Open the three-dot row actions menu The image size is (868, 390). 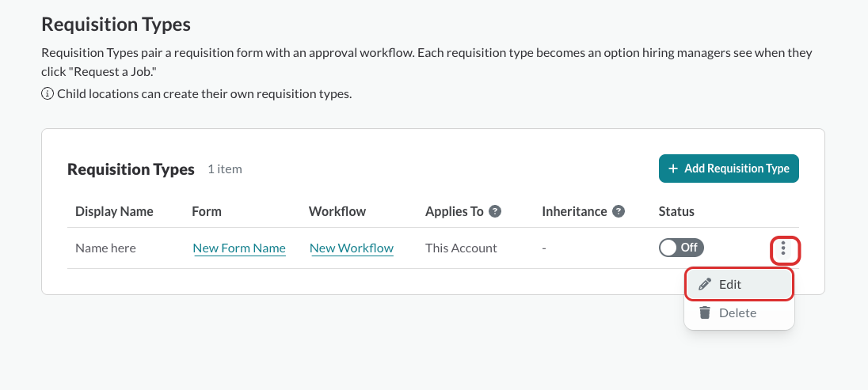click(782, 248)
